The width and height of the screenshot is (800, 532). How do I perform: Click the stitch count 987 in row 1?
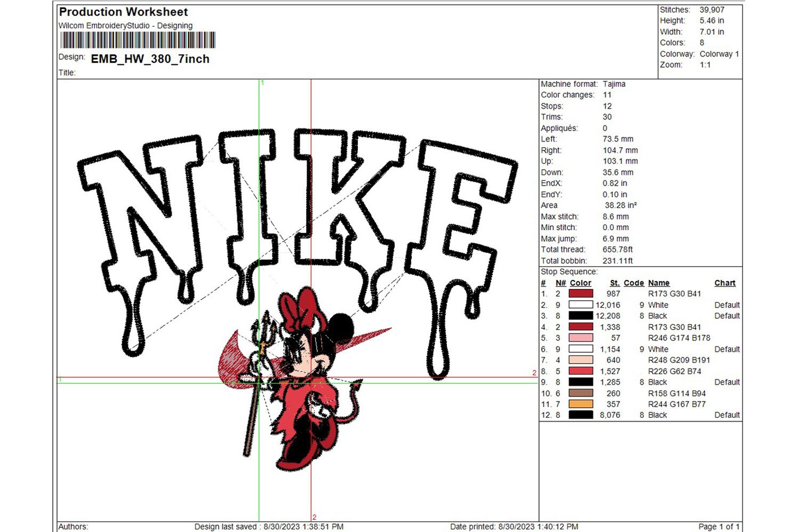point(613,294)
